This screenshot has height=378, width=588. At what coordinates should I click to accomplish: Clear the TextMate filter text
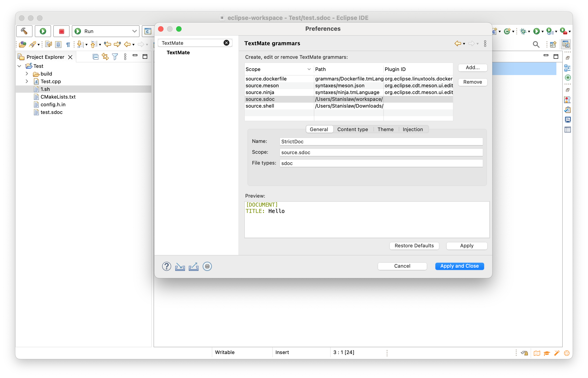pos(226,43)
